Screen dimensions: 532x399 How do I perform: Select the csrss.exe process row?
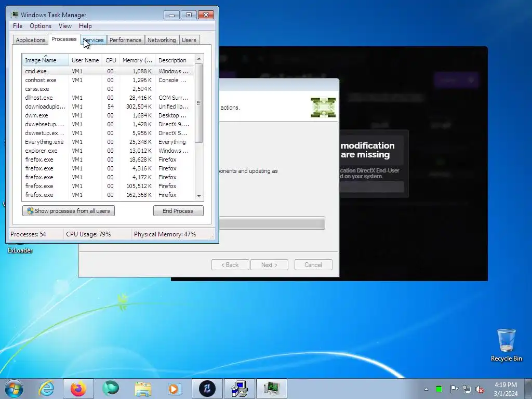click(108, 89)
